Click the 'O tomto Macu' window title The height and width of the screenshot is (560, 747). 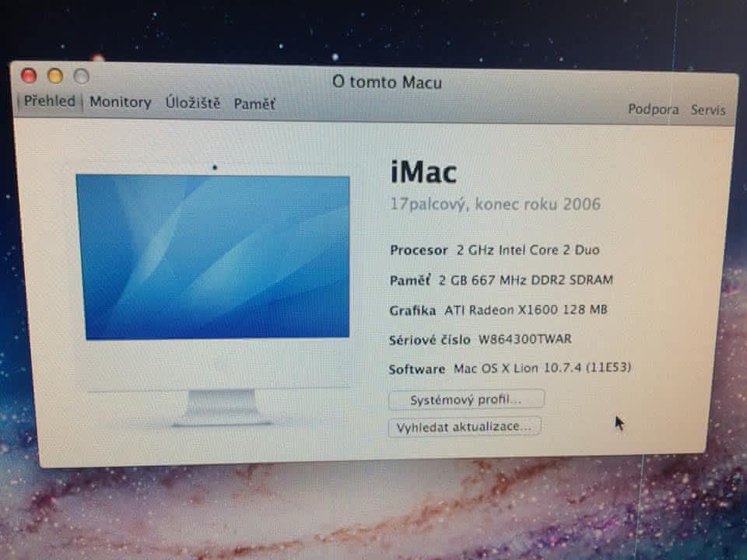click(x=387, y=82)
